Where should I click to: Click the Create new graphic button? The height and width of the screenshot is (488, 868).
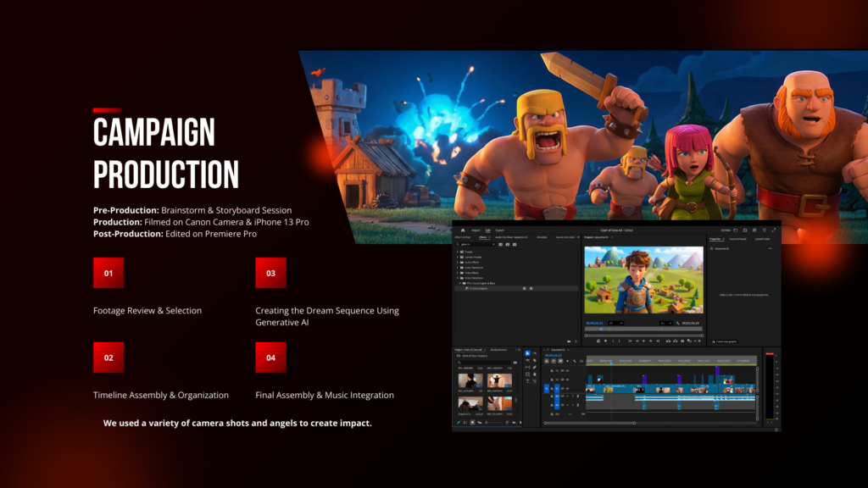point(725,341)
